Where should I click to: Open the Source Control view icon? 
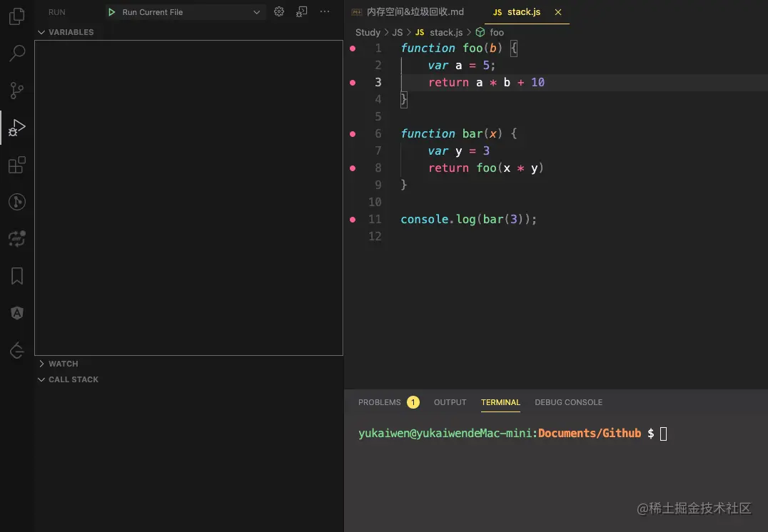click(x=16, y=90)
